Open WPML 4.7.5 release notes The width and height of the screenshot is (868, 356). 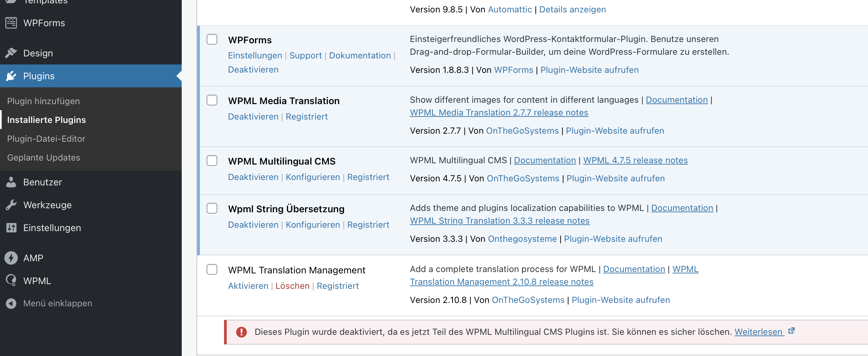click(x=636, y=160)
